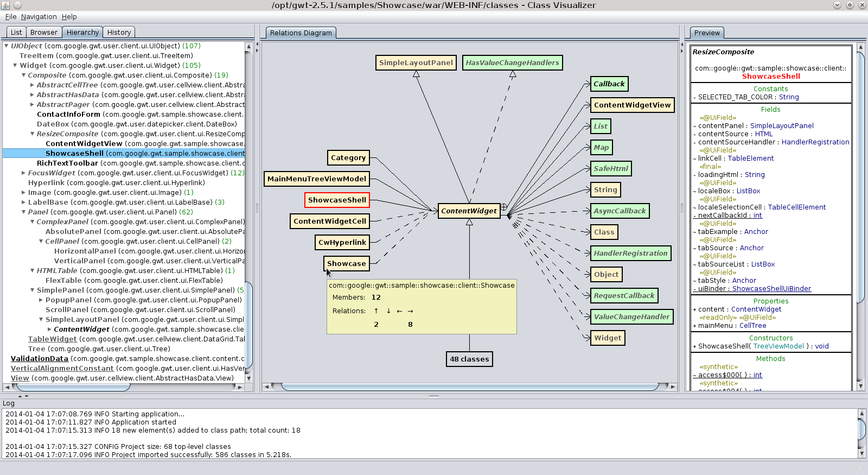Viewport: 868px width, 475px height.
Task: Open the HandlerRegistration type link
Action: (815, 142)
